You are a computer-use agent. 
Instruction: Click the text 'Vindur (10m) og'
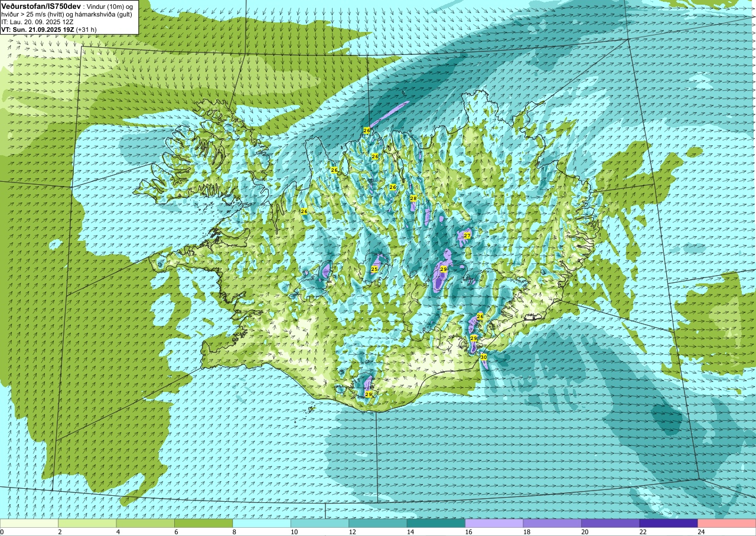109,6
